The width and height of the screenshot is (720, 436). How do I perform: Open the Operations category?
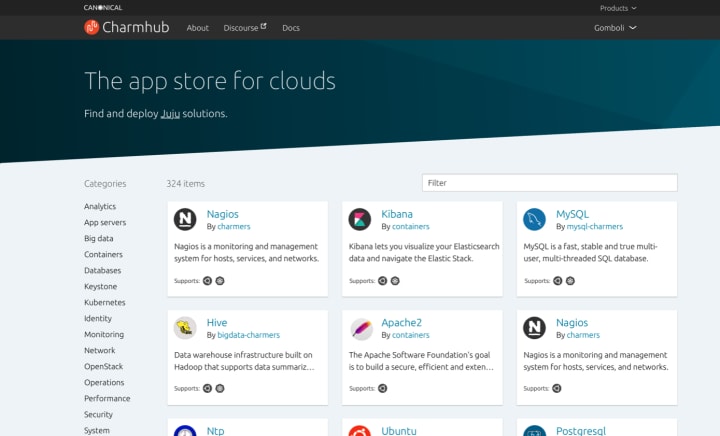coord(104,382)
